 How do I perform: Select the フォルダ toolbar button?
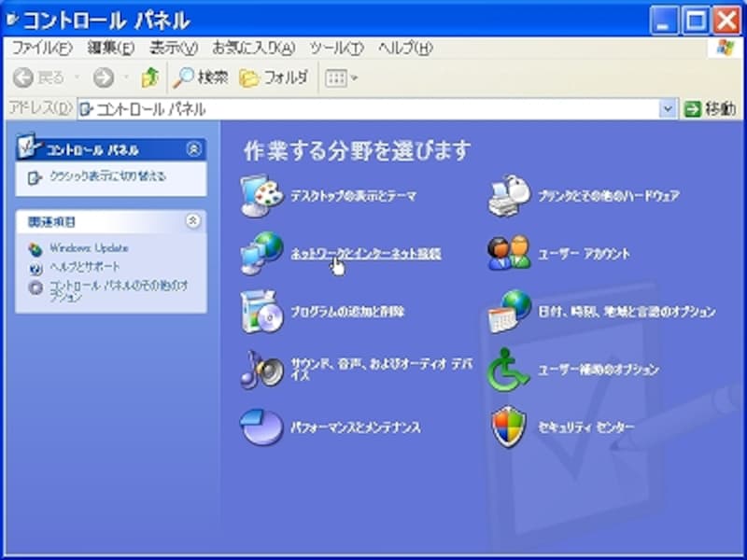tap(274, 77)
